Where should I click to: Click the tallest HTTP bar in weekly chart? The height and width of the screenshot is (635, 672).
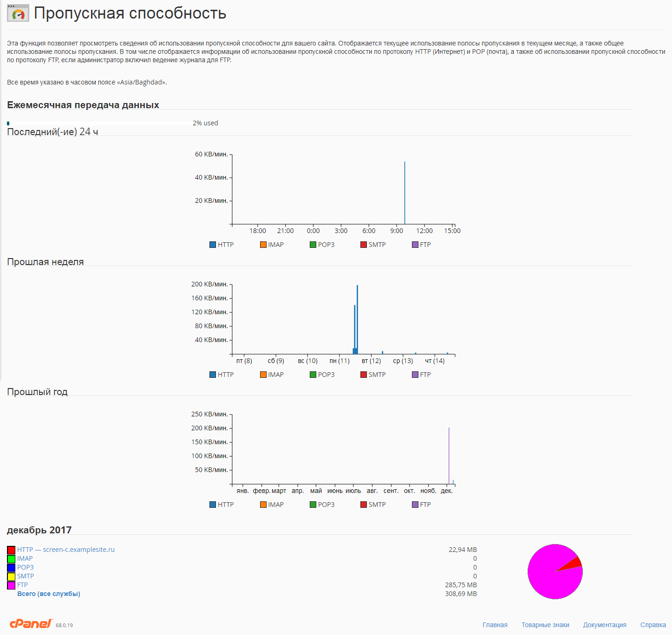pos(357,319)
